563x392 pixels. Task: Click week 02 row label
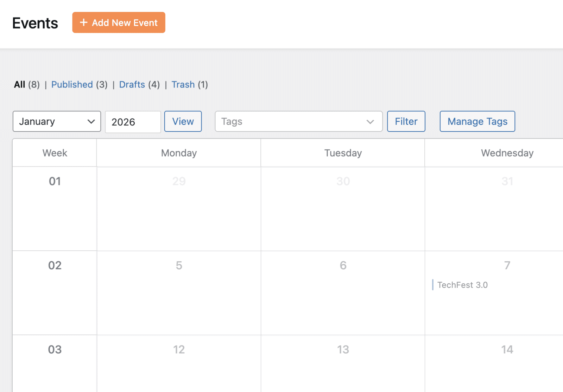point(55,265)
